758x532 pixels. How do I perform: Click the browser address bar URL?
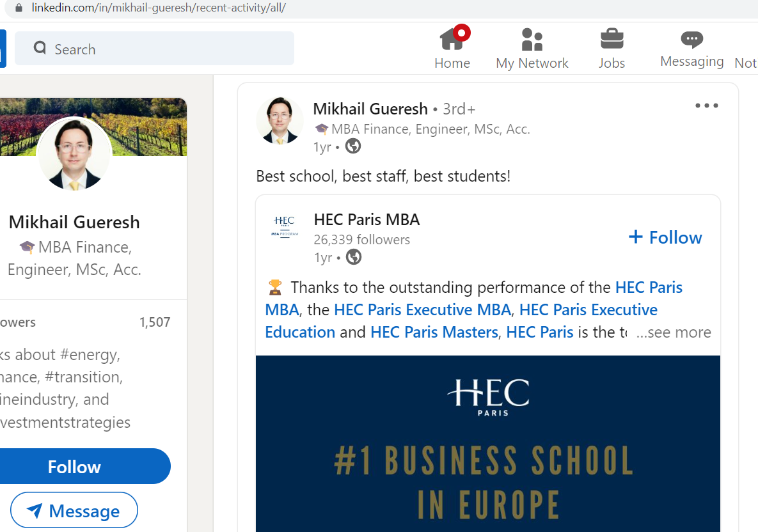159,8
